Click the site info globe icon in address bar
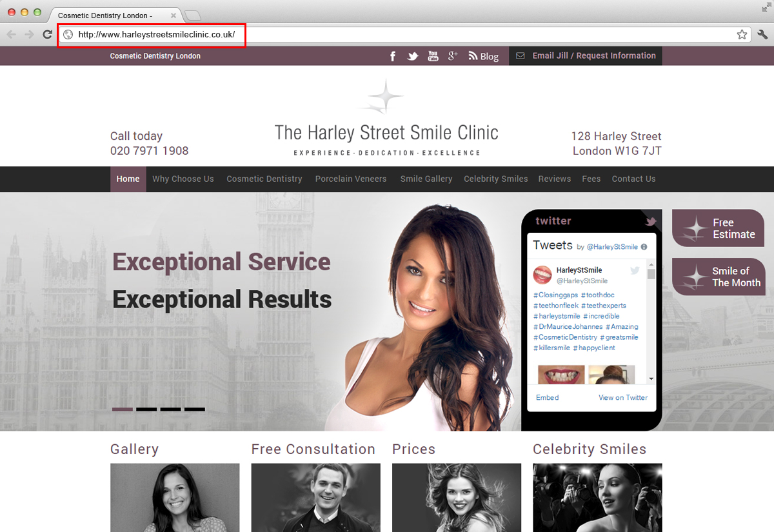Image resolution: width=774 pixels, height=532 pixels. point(68,35)
